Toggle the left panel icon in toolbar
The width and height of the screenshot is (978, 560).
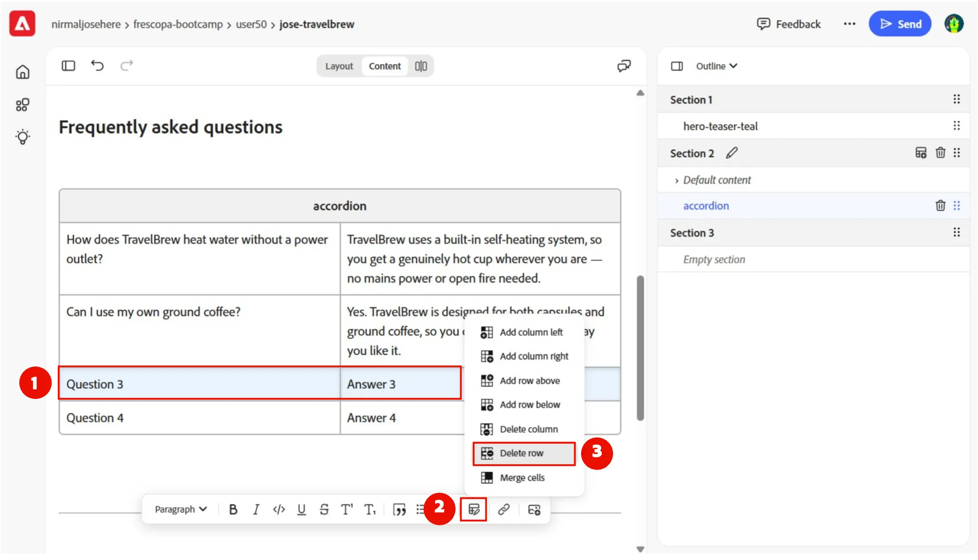[x=68, y=66]
